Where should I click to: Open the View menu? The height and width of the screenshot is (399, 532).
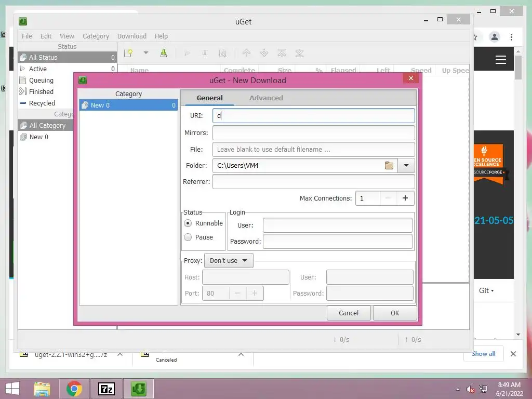pos(67,36)
